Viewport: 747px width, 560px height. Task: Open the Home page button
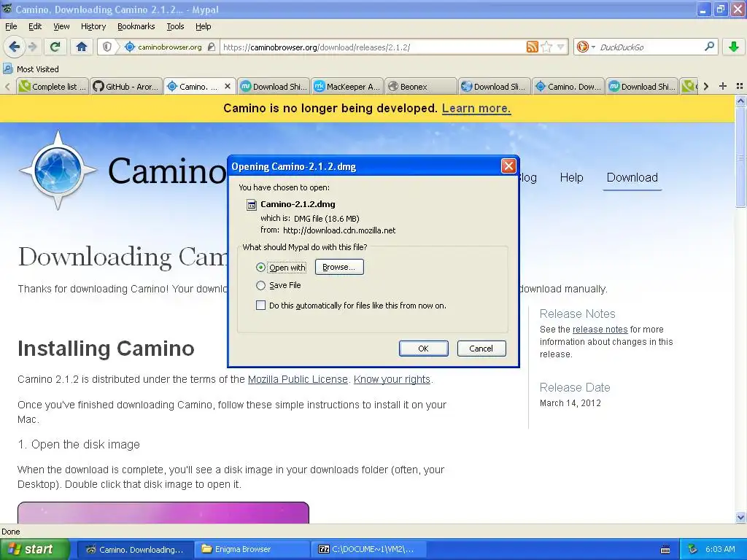click(82, 47)
